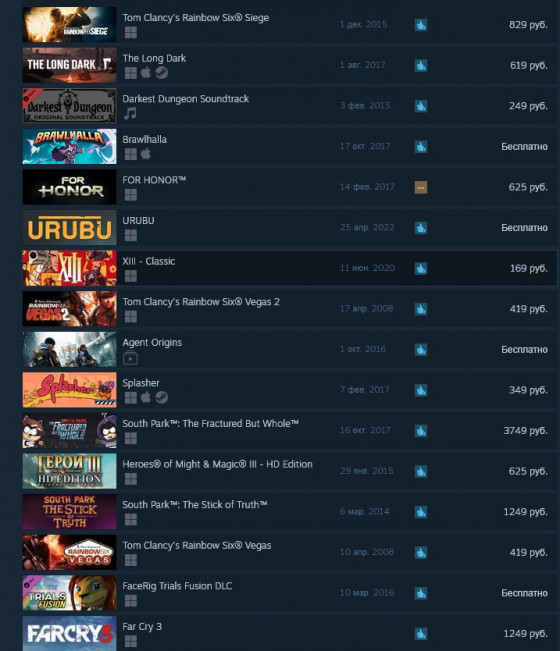The image size is (560, 651).
Task: Click the SteamOS icon under Splasher
Action: (161, 398)
